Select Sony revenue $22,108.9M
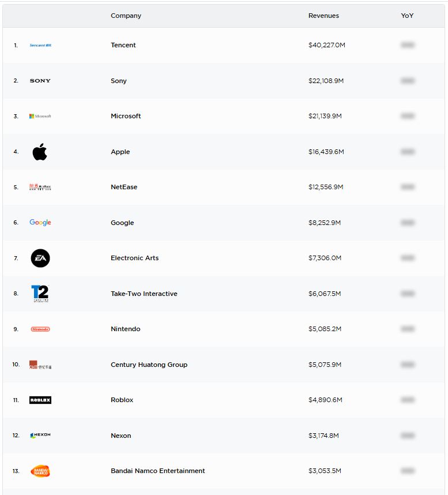 coord(326,81)
